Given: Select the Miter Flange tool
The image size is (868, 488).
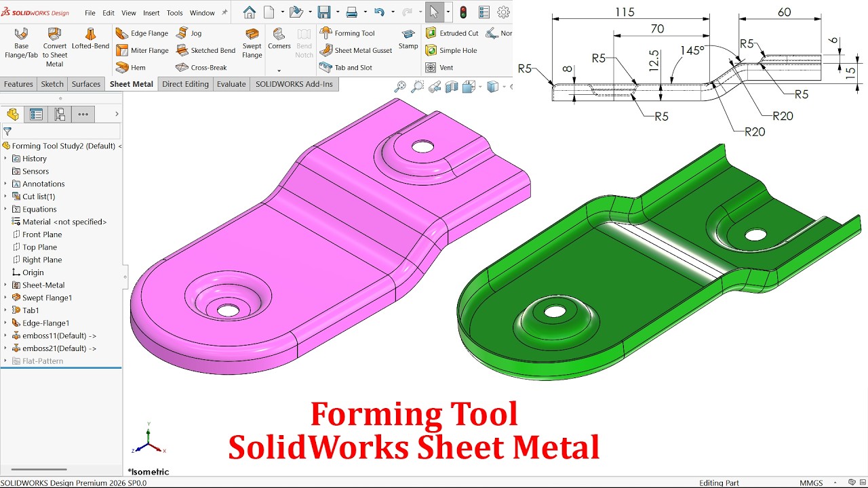Looking at the screenshot, I should pos(142,50).
